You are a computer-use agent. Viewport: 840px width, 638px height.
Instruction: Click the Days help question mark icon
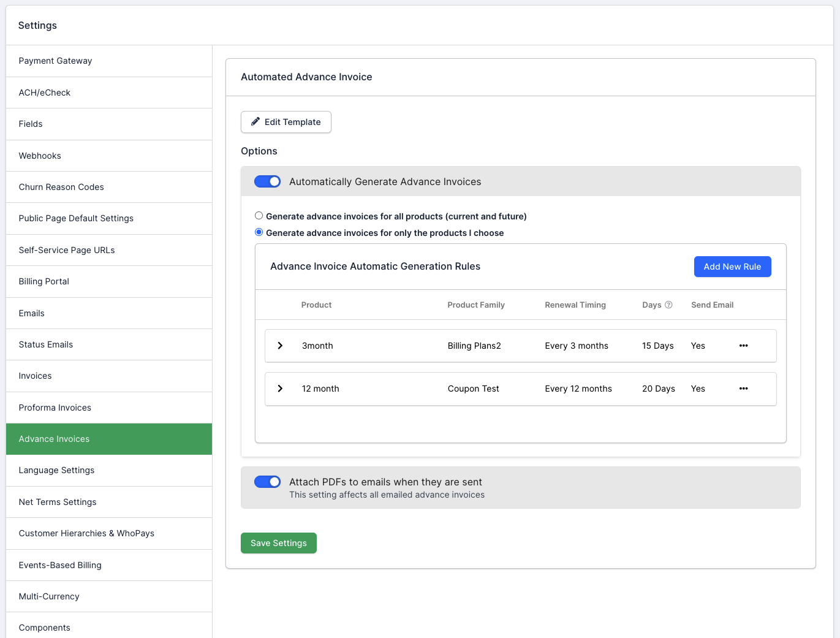coord(668,305)
